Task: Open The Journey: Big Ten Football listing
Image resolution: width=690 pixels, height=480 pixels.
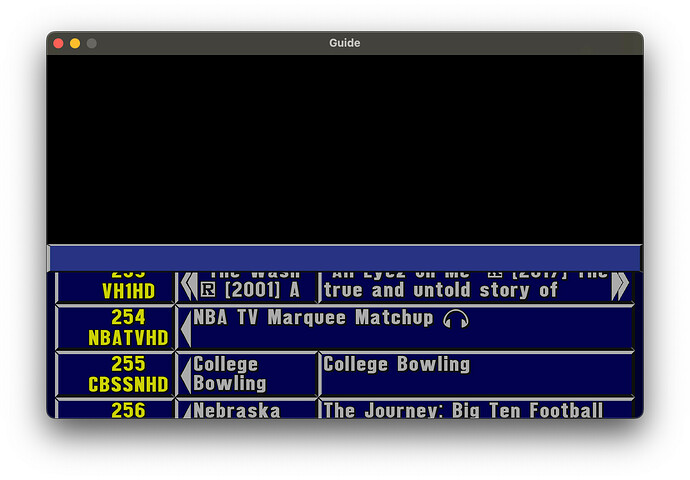Action: (475, 409)
